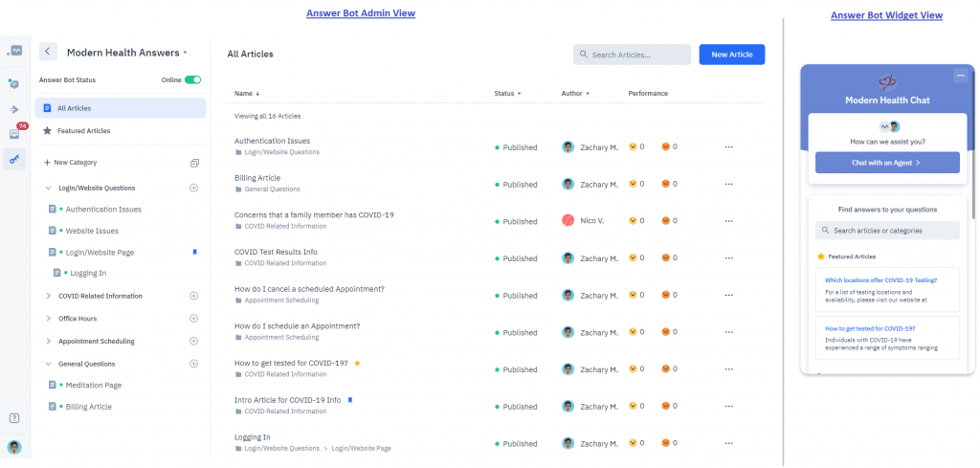Click the collapse-all categories icon
This screenshot has height=468, width=980.
(x=194, y=163)
